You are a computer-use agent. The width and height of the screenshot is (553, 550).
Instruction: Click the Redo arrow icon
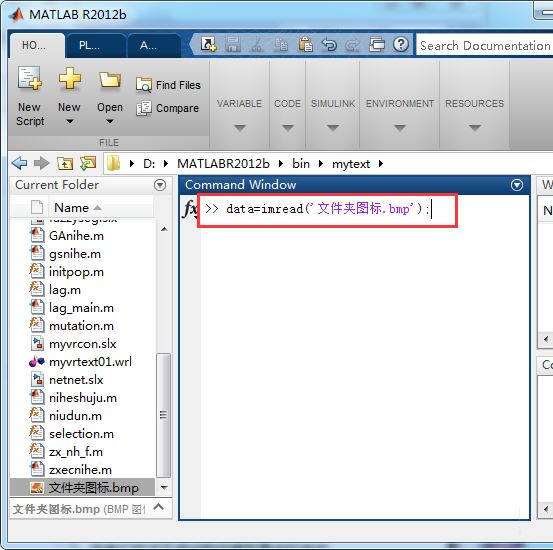[352, 45]
